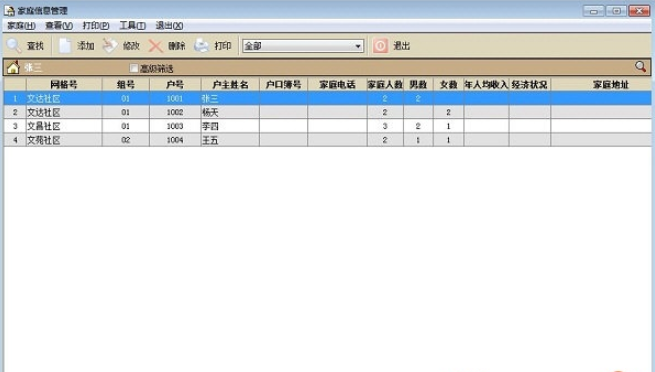Click the 年人均收入 column header
The width and height of the screenshot is (655, 372).
click(486, 85)
